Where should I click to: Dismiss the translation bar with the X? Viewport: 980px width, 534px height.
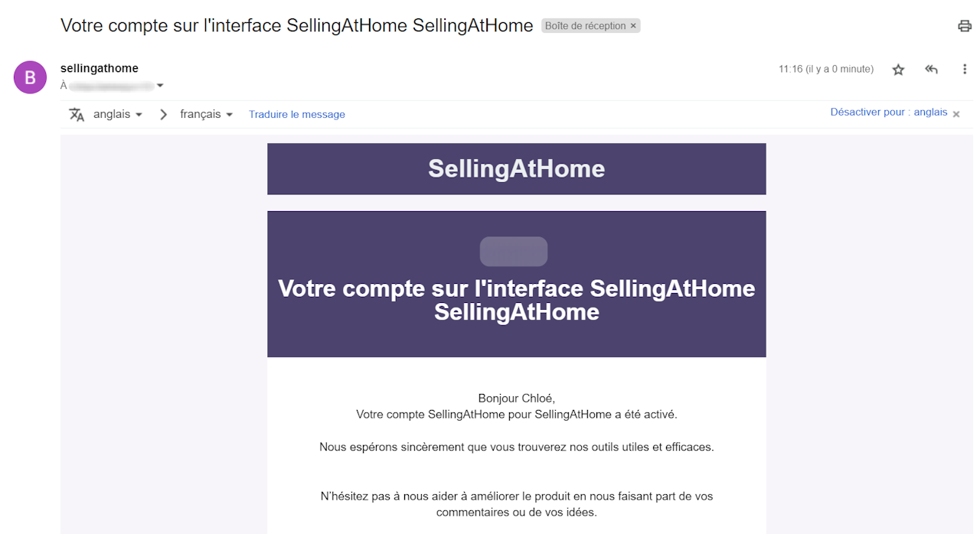coord(955,113)
